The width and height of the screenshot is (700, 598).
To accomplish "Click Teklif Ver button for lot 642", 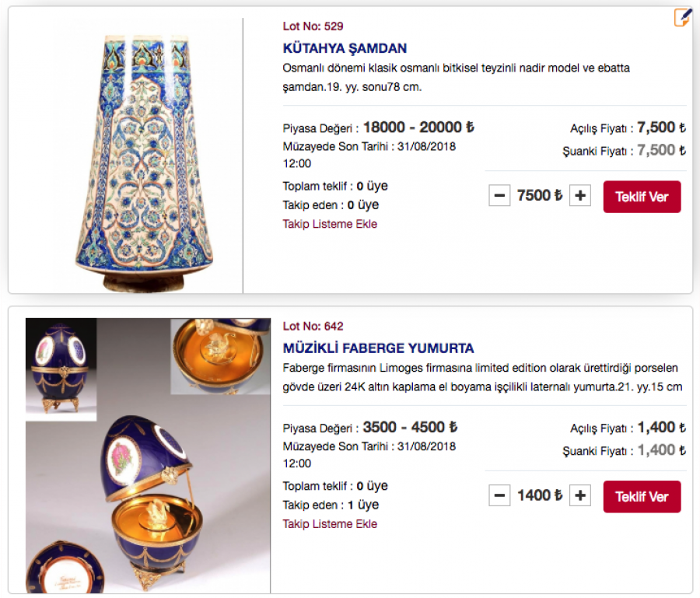I will [642, 496].
